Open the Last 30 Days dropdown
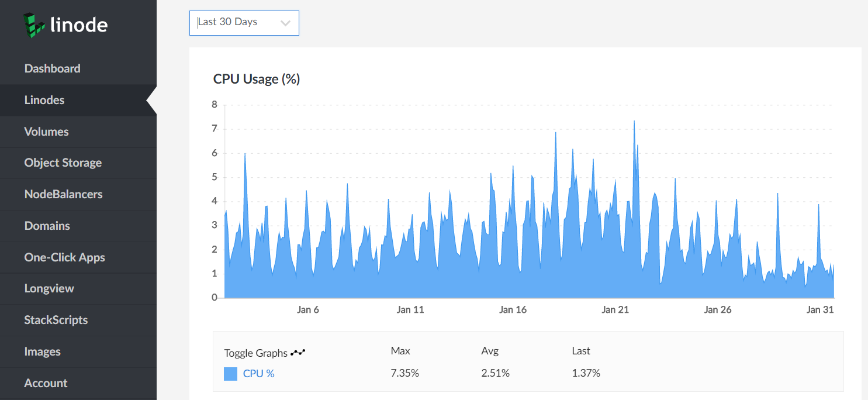The height and width of the screenshot is (400, 868). pyautogui.click(x=244, y=23)
